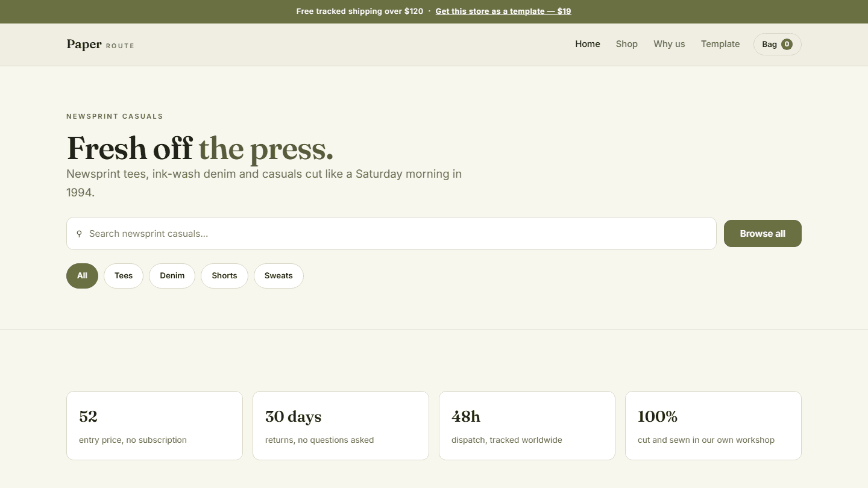Click the 'Fresh off the press.' headline
Viewport: 868px width, 488px height.
(x=200, y=148)
